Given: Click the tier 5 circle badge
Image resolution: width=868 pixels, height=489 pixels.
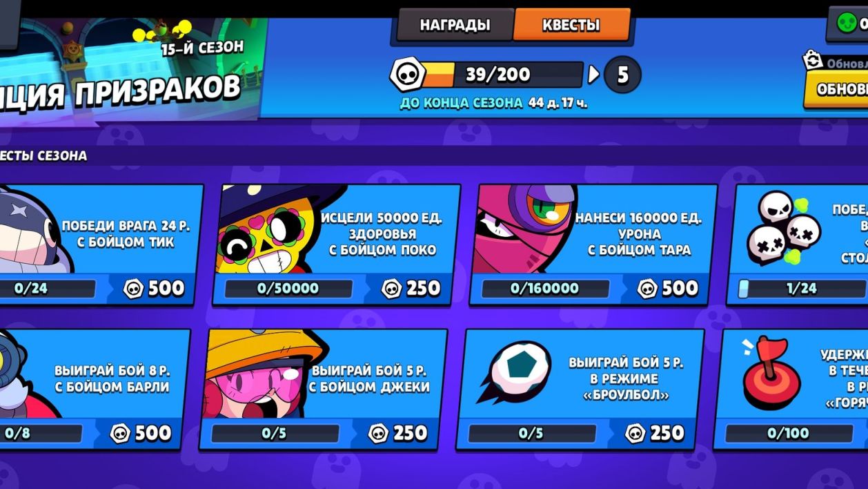Looking at the screenshot, I should (622, 75).
